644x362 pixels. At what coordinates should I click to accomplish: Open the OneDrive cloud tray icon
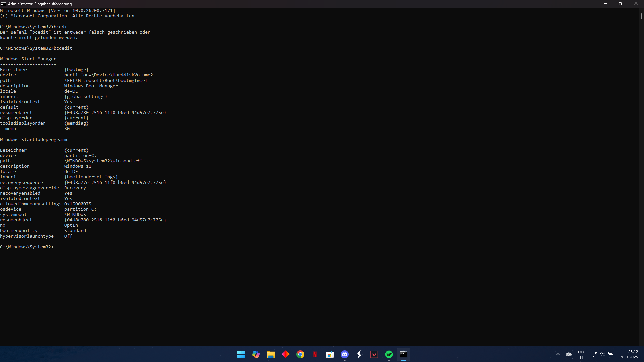pos(569,354)
